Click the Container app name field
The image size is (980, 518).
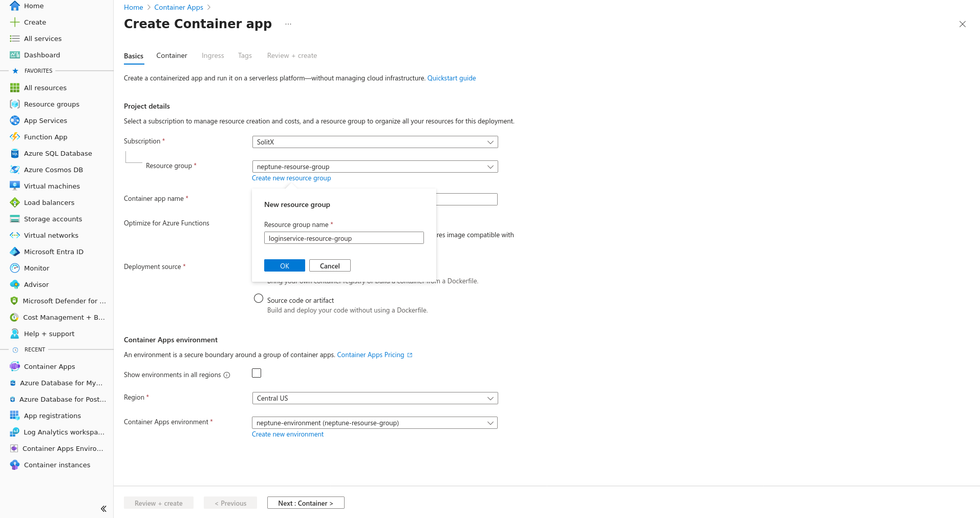(x=467, y=199)
